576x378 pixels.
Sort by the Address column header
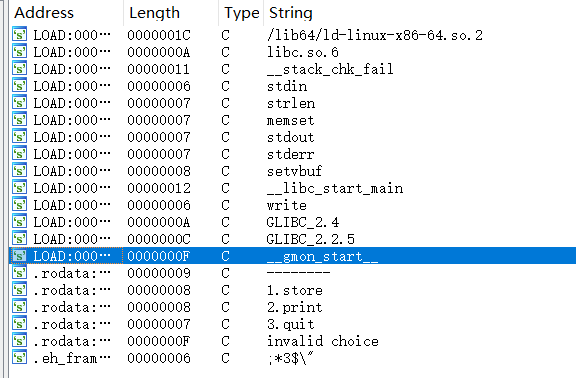44,13
